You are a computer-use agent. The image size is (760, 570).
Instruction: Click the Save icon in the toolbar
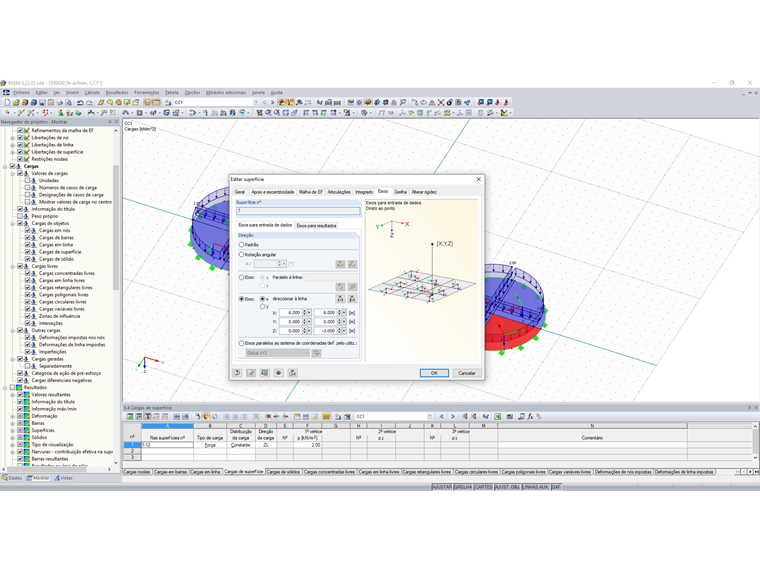coord(42,102)
